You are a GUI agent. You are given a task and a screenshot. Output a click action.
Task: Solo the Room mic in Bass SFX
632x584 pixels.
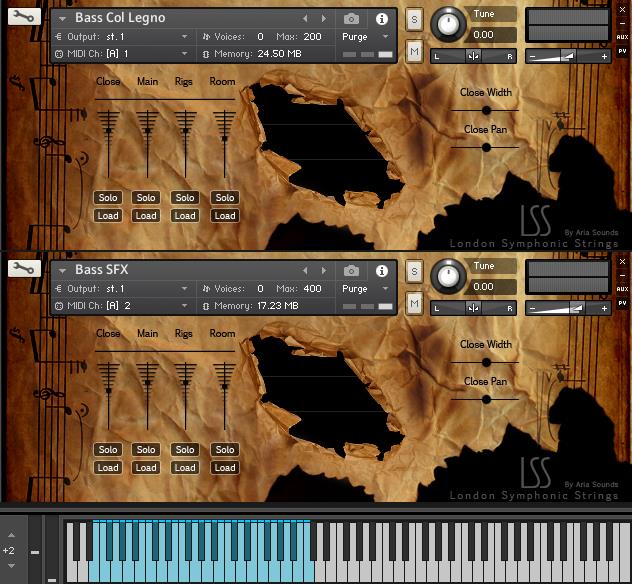225,449
